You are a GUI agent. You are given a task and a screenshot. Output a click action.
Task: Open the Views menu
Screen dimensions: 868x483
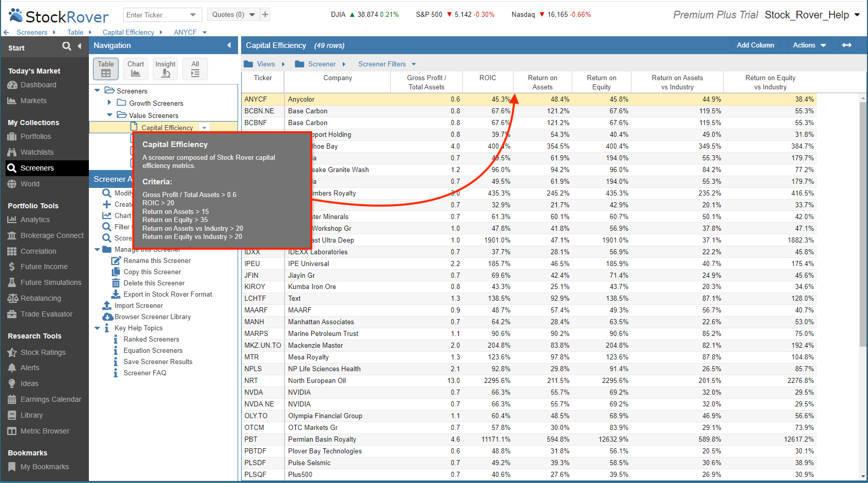pos(265,64)
